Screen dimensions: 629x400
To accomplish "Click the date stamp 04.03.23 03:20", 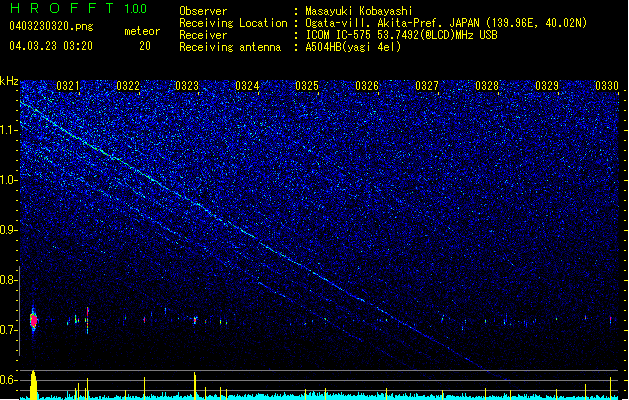I will point(51,46).
